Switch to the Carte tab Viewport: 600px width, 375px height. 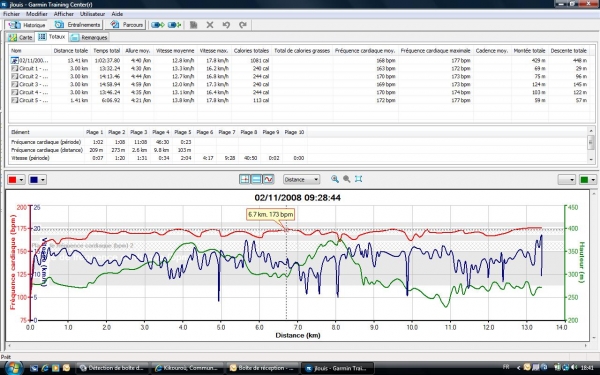pyautogui.click(x=21, y=38)
